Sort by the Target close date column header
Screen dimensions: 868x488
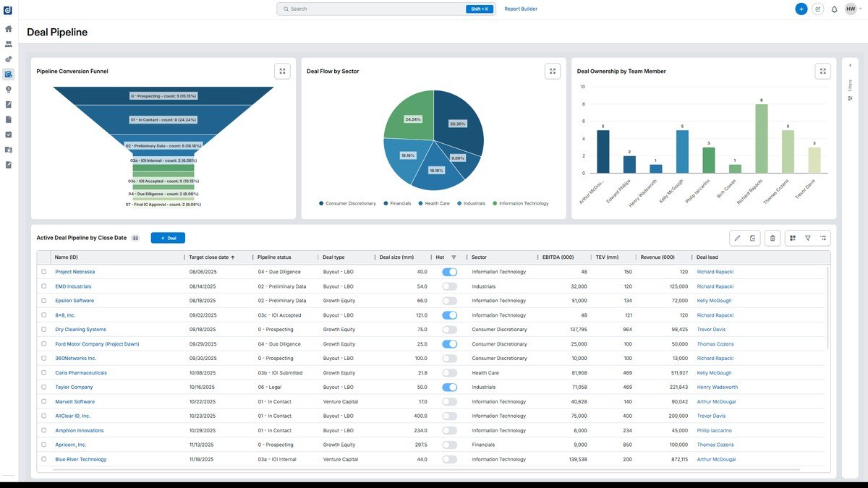(212, 257)
